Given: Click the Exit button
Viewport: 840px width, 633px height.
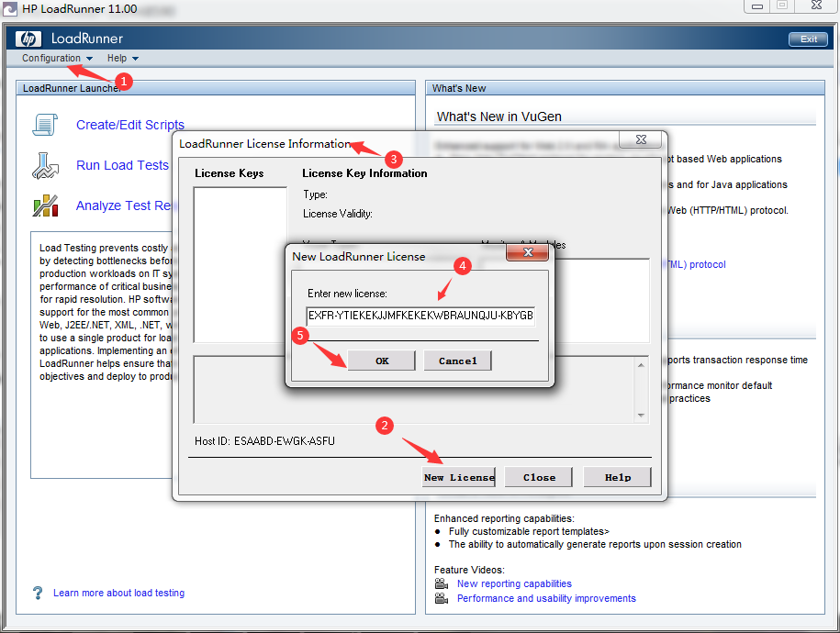Looking at the screenshot, I should point(808,39).
